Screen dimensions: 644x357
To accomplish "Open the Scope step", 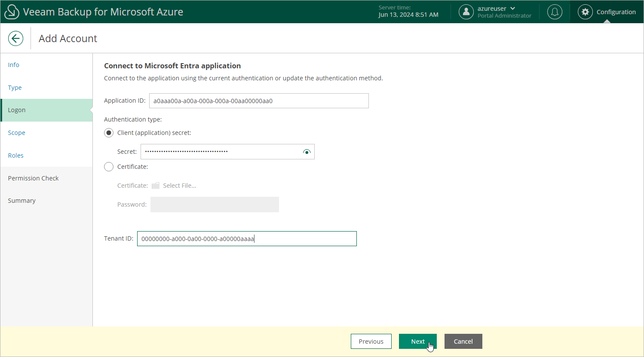I will [17, 133].
